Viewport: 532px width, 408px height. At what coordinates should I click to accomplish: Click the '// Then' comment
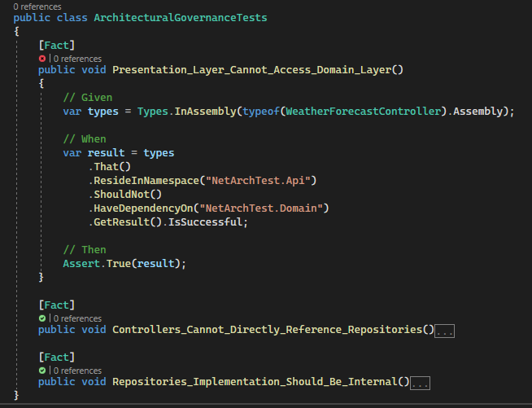(85, 250)
